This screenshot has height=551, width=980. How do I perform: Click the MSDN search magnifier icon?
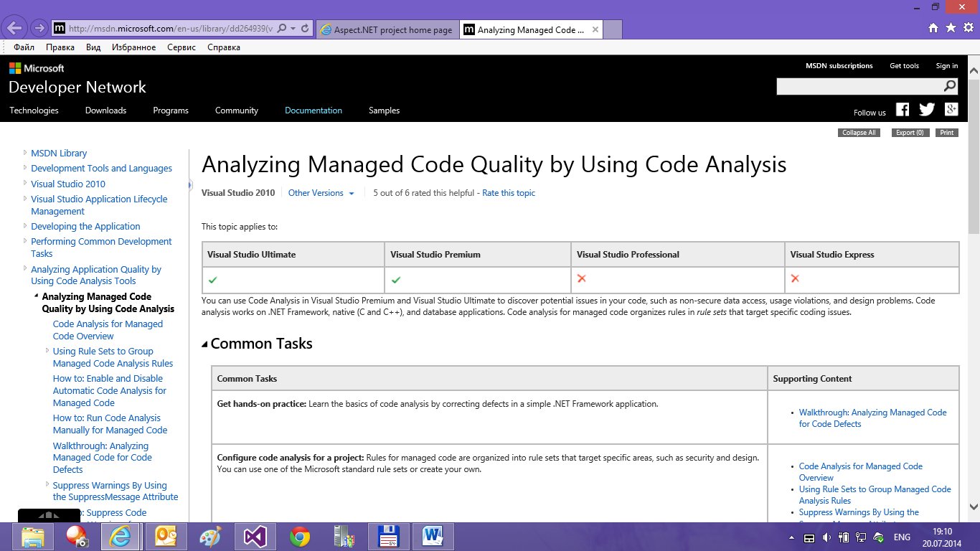click(950, 86)
